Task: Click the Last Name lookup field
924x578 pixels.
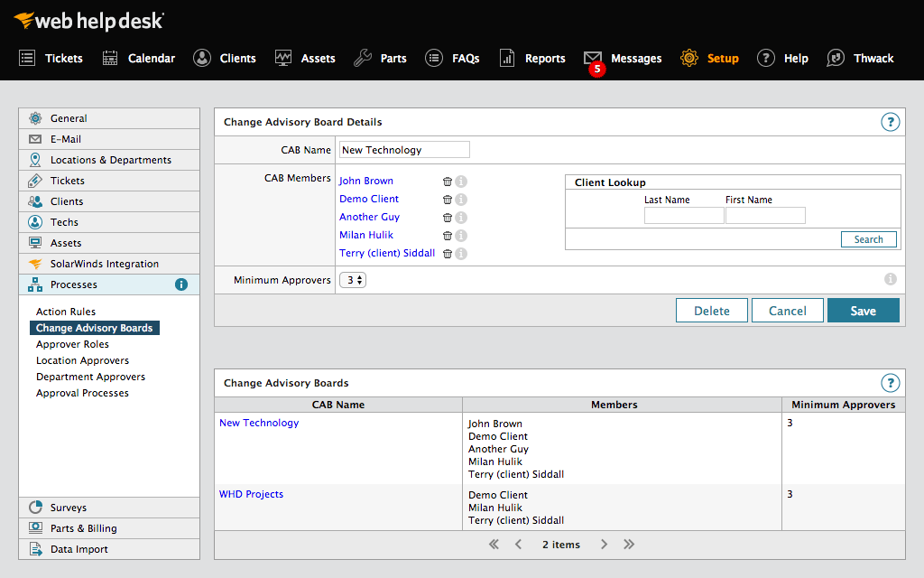Action: [x=683, y=215]
